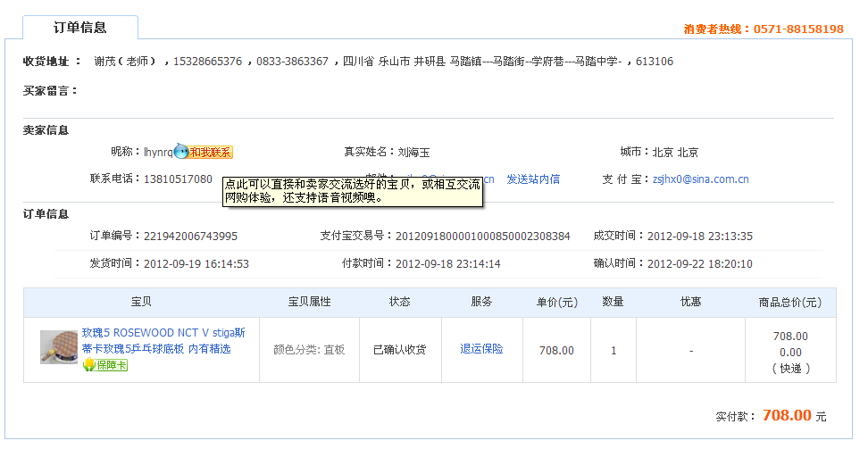Screen dimensions: 868x449
Task: Click the 单价(元) column header
Action: 556,303
